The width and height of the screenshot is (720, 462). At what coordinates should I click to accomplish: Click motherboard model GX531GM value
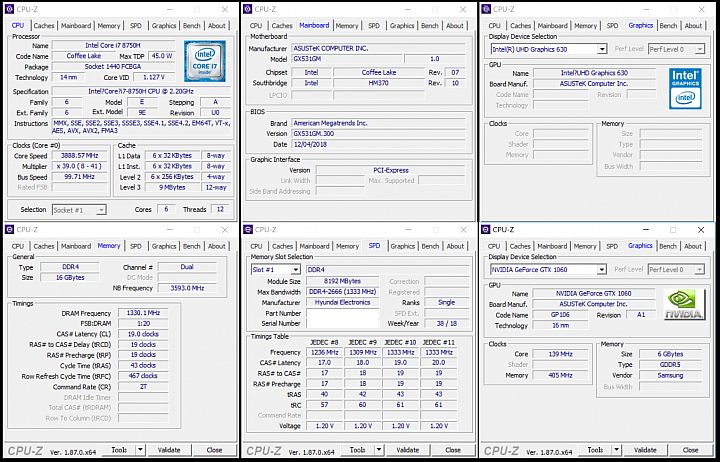(x=347, y=59)
